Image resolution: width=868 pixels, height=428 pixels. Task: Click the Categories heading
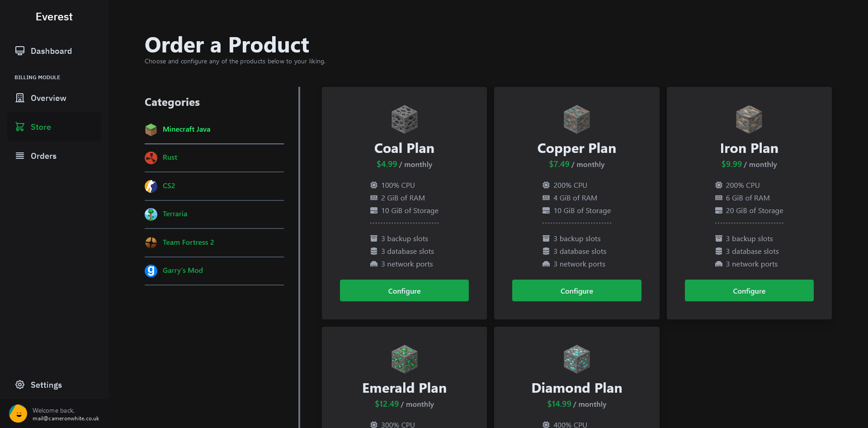pyautogui.click(x=172, y=102)
